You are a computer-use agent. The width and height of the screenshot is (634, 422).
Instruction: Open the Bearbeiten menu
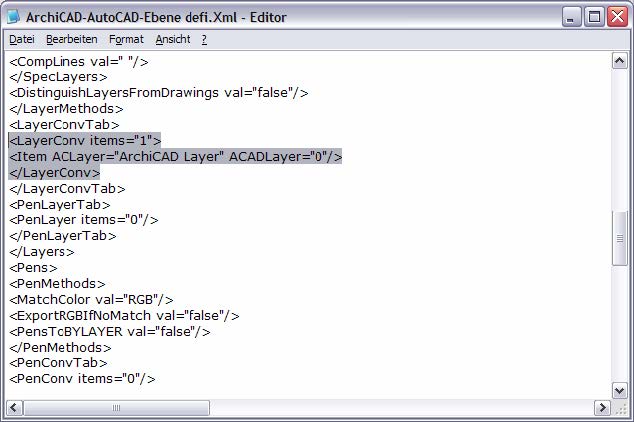point(72,39)
